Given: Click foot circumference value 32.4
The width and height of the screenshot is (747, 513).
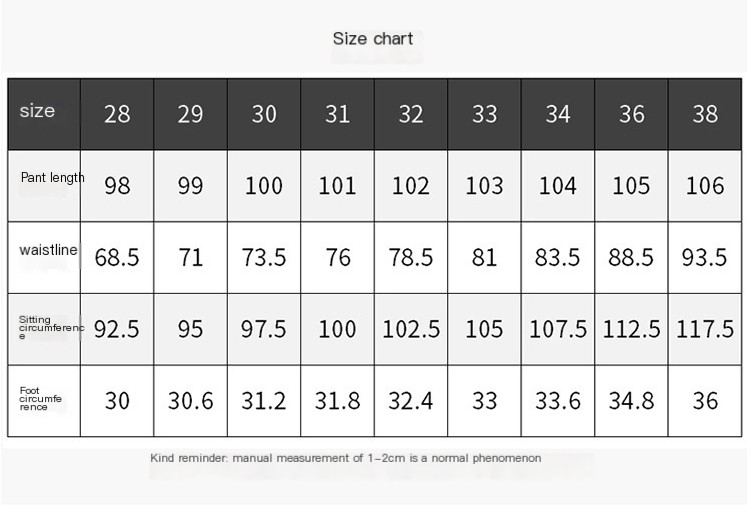Looking at the screenshot, I should tap(411, 401).
